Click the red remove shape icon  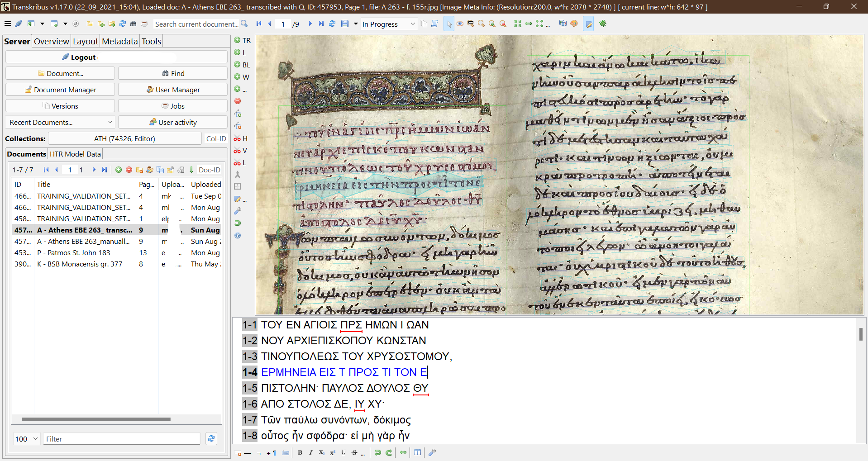point(238,101)
